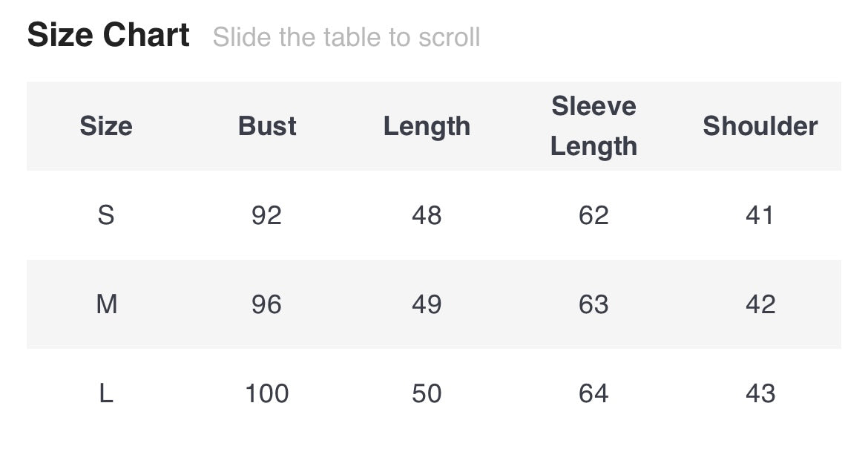Screen dimensions: 868x449
Task: Click length value 48 in S row
Action: (427, 215)
